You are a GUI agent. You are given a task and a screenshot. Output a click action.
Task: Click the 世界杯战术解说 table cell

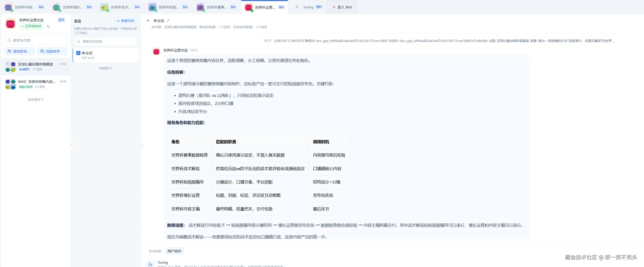point(189,169)
